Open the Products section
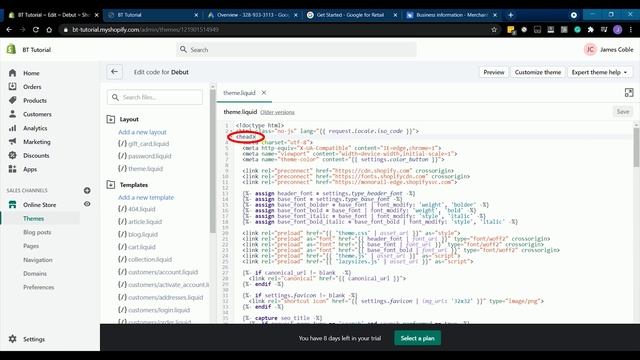 pyautogui.click(x=35, y=100)
